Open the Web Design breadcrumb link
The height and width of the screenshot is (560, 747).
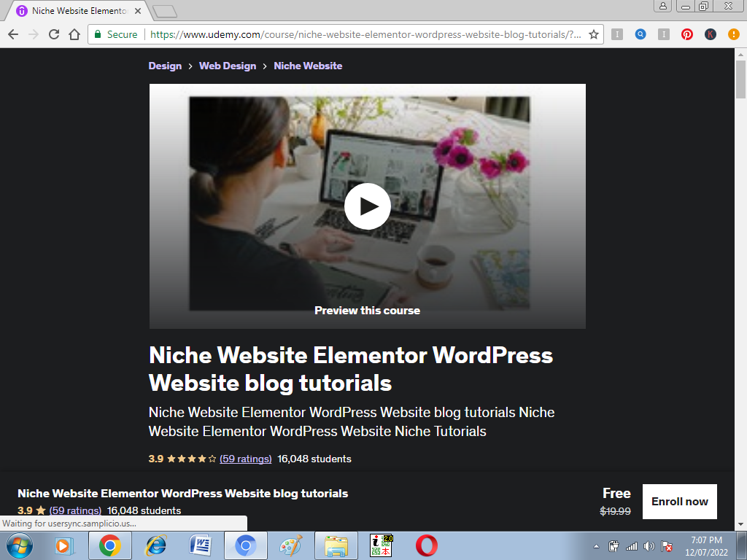coord(228,66)
